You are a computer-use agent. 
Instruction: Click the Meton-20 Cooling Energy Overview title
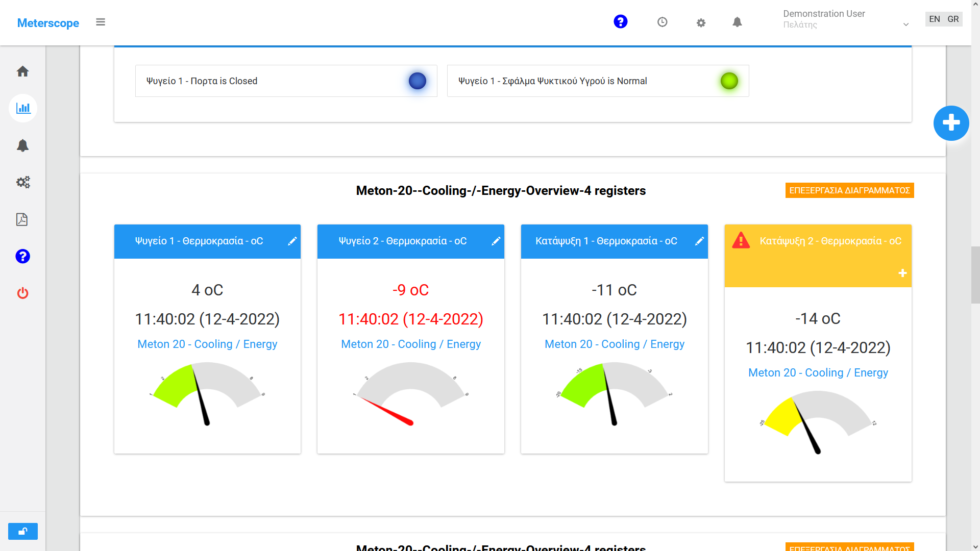(x=501, y=191)
